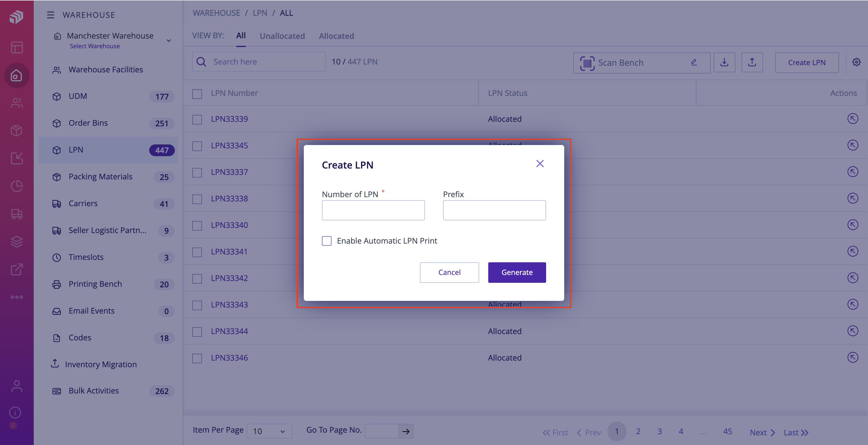Toggle the select-all checkbox in header
The image size is (868, 445).
coord(197,93)
